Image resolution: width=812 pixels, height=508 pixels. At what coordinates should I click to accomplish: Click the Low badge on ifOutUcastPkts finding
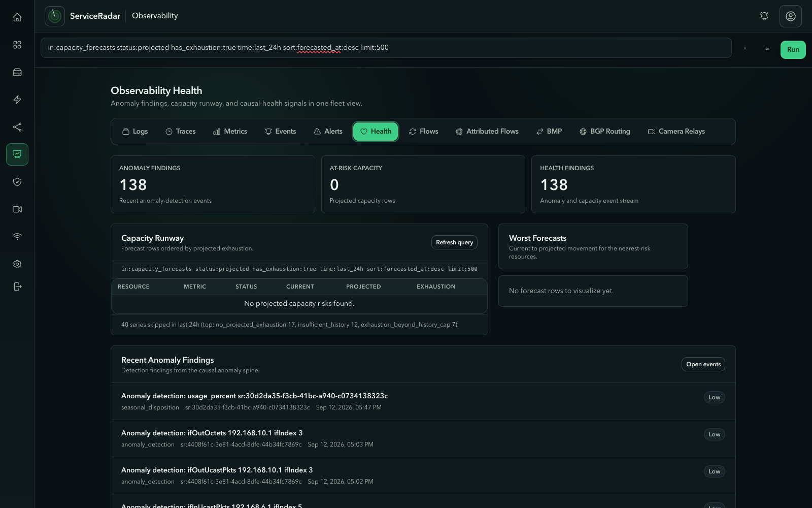click(714, 471)
